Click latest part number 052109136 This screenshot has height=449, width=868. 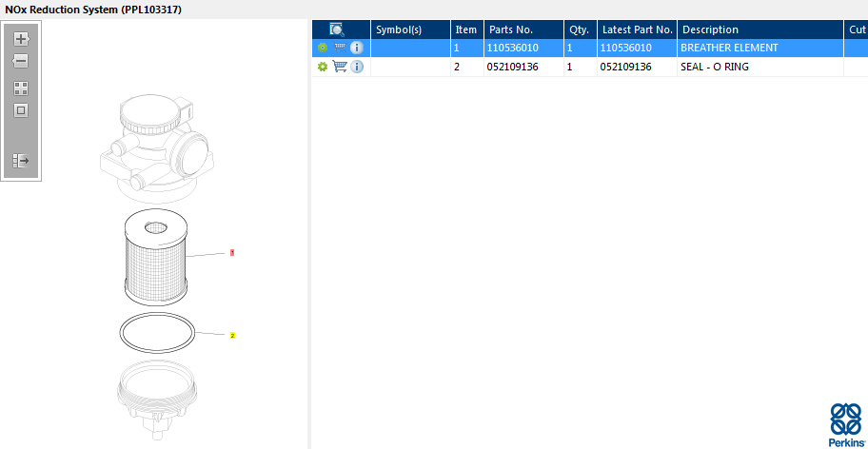point(625,67)
